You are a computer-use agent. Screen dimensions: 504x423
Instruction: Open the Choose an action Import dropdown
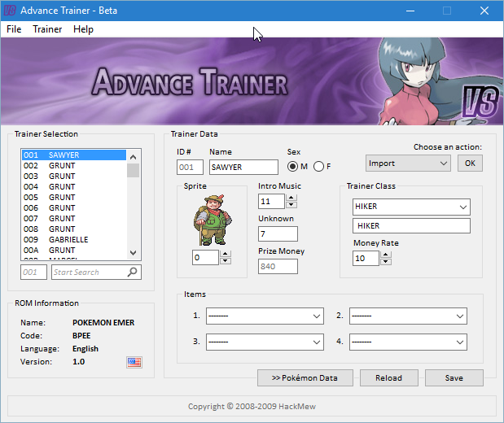click(x=408, y=164)
